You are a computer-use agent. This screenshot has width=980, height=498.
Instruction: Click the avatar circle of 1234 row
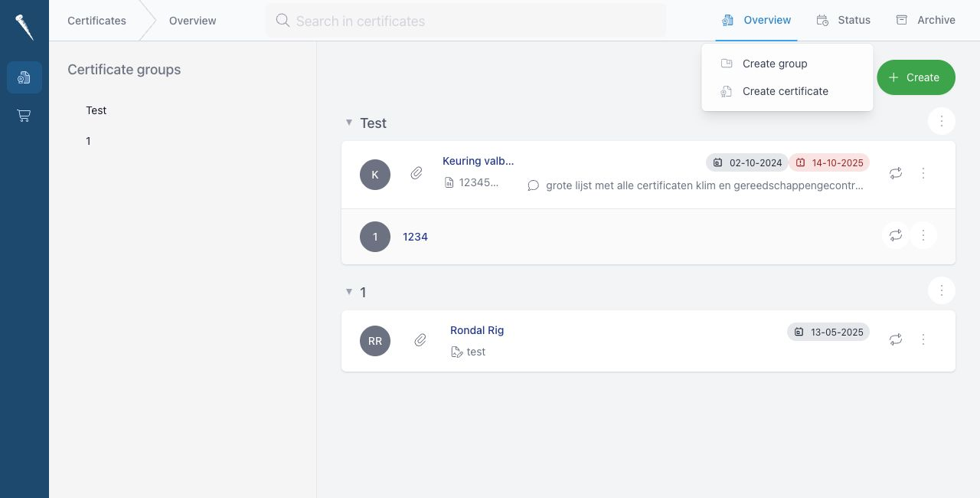pos(375,237)
